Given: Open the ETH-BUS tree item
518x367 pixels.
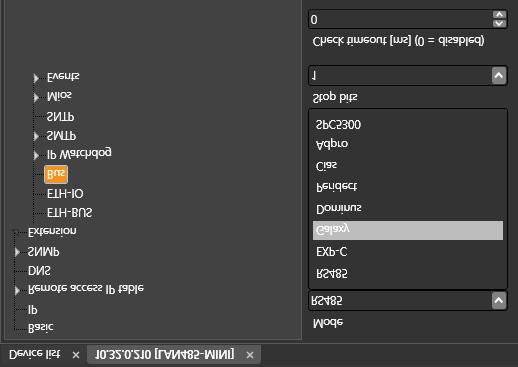Looking at the screenshot, I should (x=69, y=213).
